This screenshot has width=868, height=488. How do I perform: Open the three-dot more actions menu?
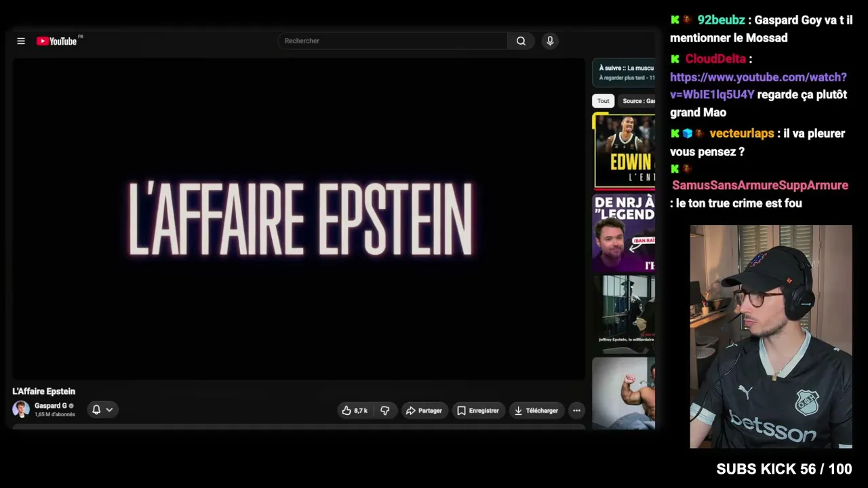point(576,410)
